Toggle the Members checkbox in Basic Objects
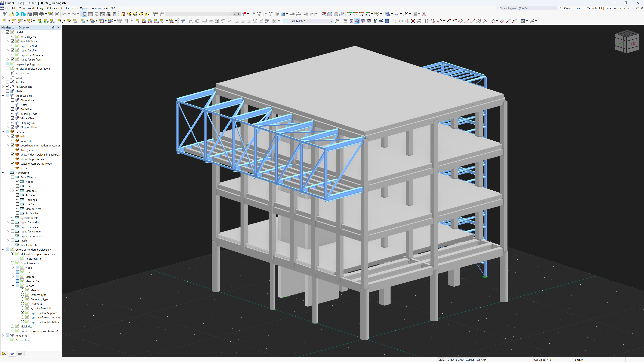Screen dimensions: 644x362 pos(18,191)
